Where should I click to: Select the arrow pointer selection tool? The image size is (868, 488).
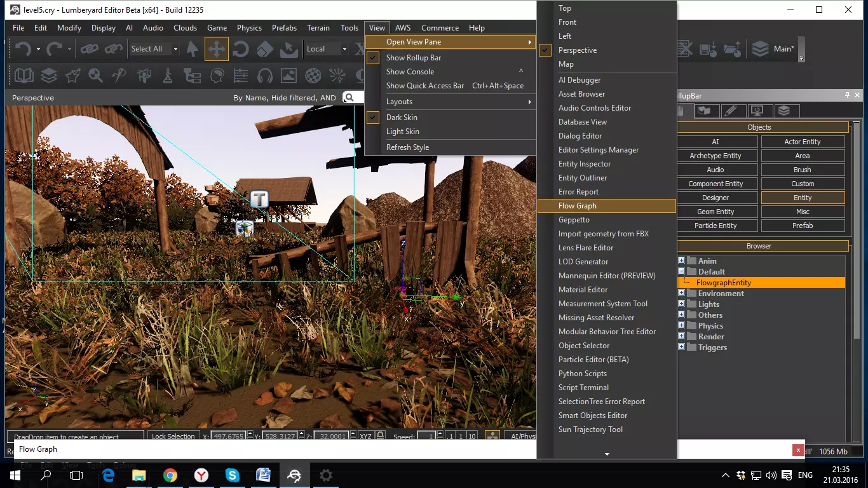coord(193,49)
